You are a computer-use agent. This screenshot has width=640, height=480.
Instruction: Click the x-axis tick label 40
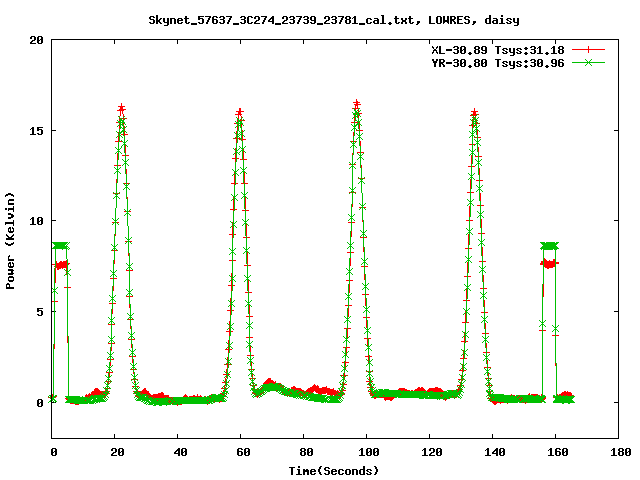[180, 452]
